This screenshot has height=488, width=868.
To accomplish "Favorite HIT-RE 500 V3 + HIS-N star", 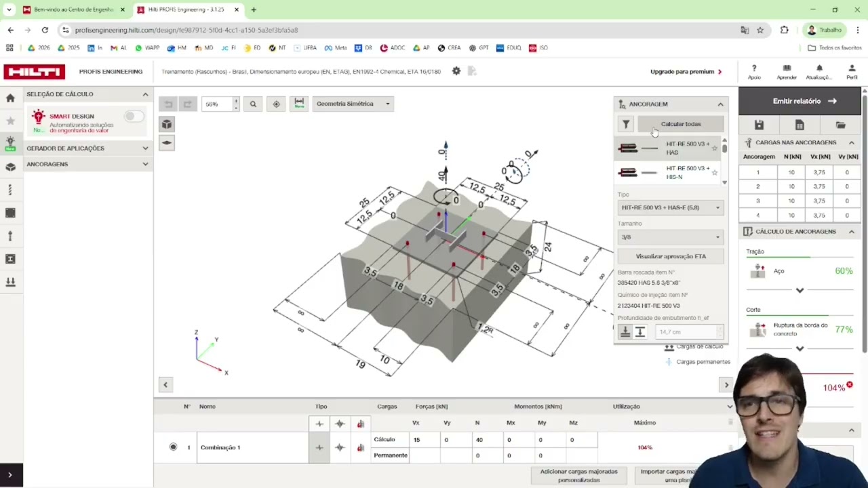I will point(714,173).
